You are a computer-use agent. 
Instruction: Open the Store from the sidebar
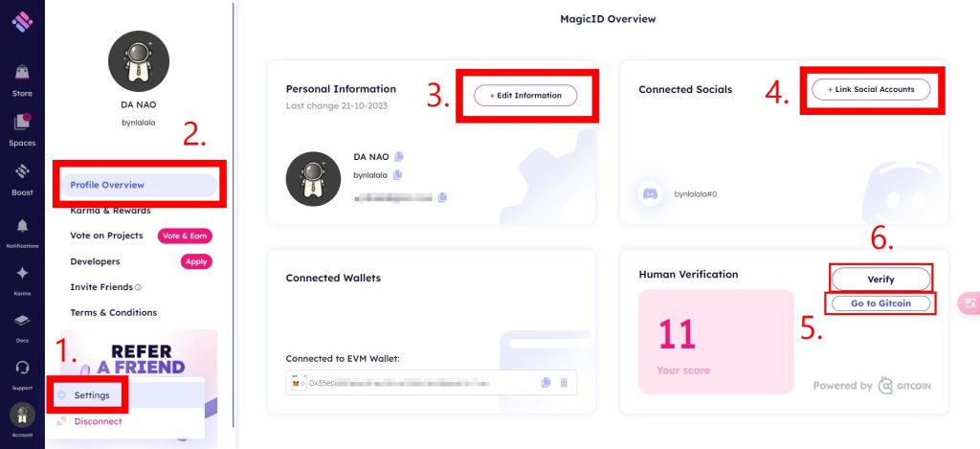[21, 76]
